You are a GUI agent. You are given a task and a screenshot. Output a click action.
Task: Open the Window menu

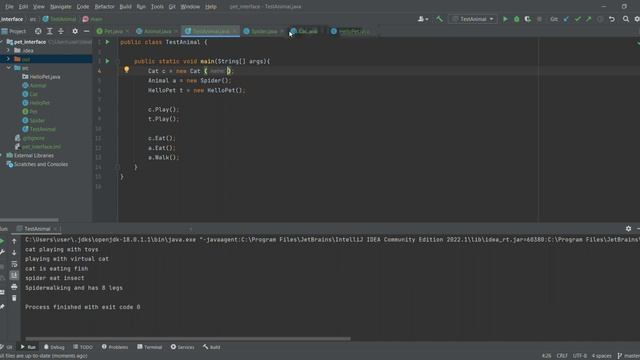click(190, 7)
